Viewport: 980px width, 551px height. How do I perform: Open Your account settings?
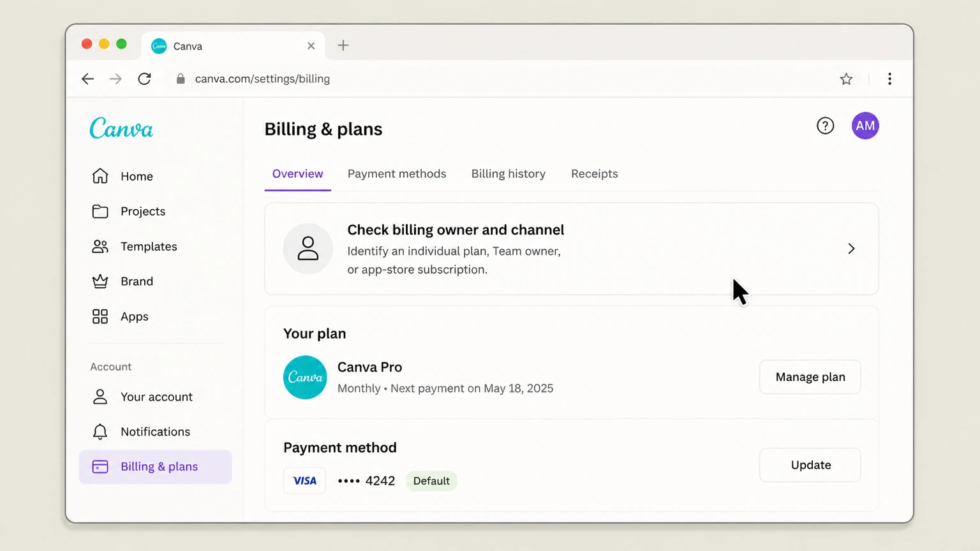click(155, 397)
